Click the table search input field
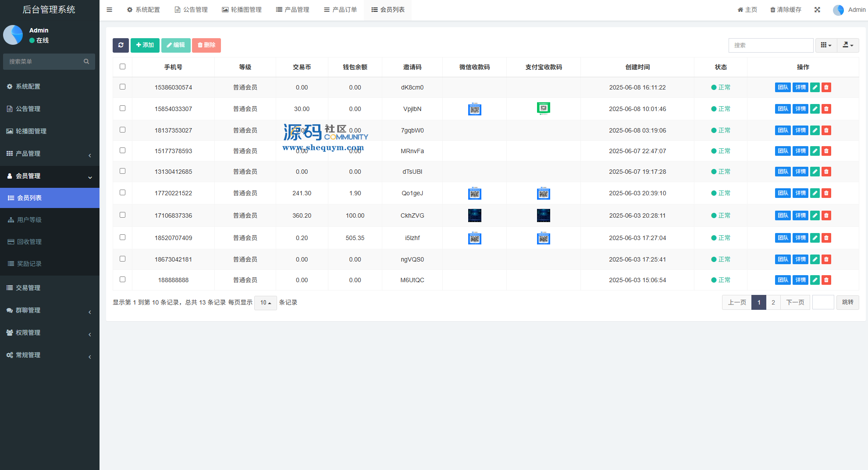The image size is (868, 470). point(771,45)
